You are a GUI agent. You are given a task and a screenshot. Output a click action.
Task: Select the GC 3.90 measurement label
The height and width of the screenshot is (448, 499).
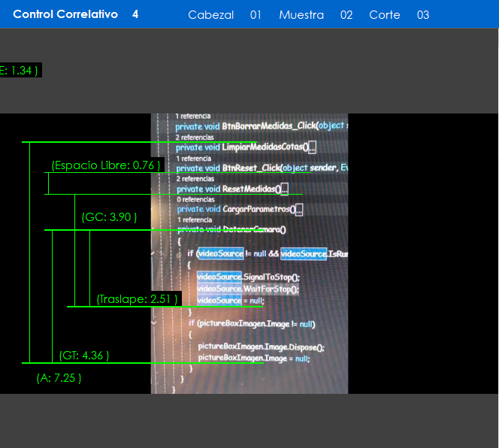tap(109, 217)
